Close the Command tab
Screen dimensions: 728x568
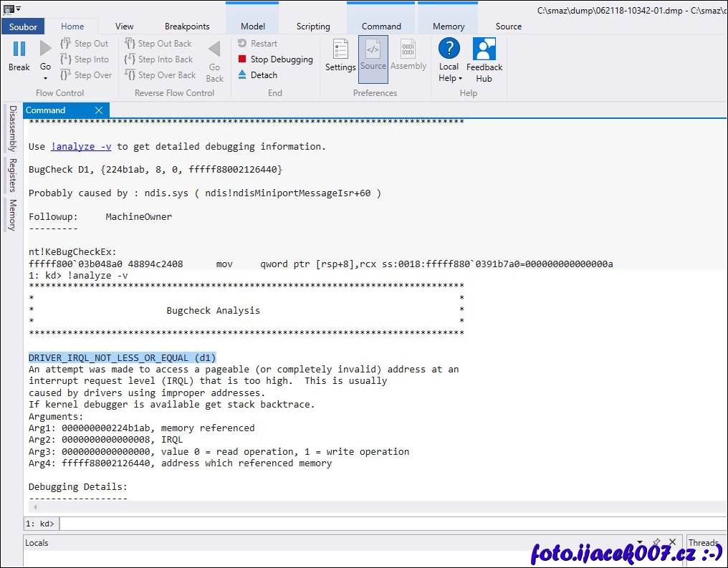pyautogui.click(x=99, y=110)
